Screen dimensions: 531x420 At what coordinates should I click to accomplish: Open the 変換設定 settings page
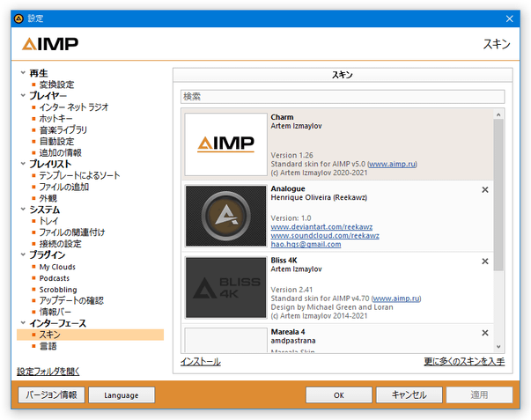coord(56,85)
